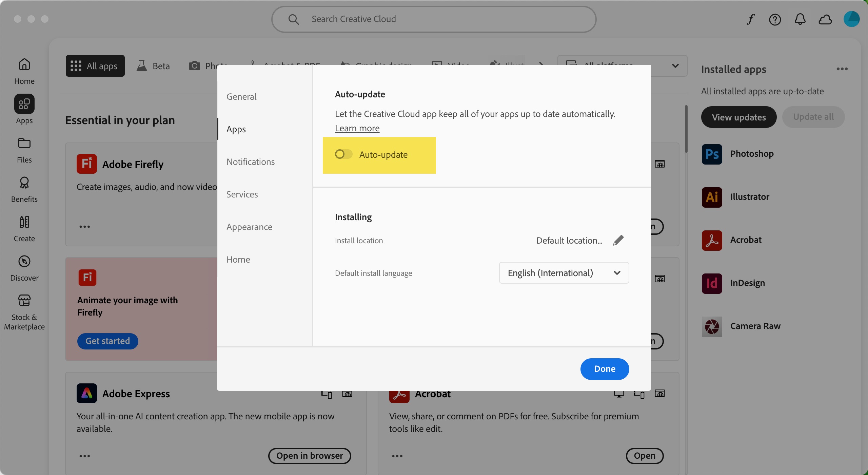Select Appearance preferences tab
Image resolution: width=868 pixels, height=475 pixels.
(x=249, y=227)
